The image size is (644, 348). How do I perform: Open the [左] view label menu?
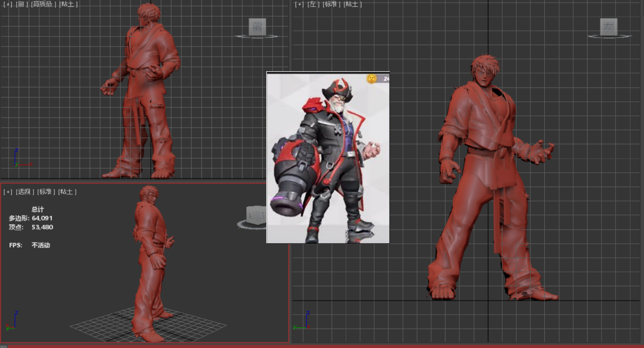[313, 4]
